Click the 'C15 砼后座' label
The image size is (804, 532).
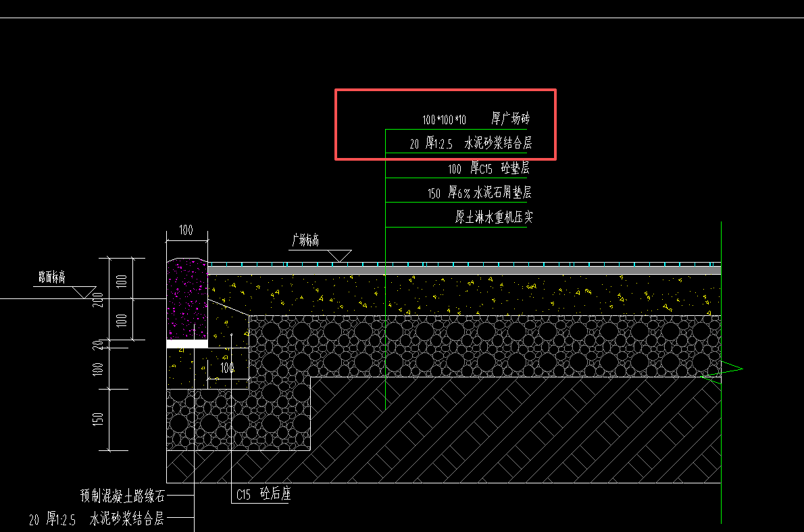click(x=263, y=494)
